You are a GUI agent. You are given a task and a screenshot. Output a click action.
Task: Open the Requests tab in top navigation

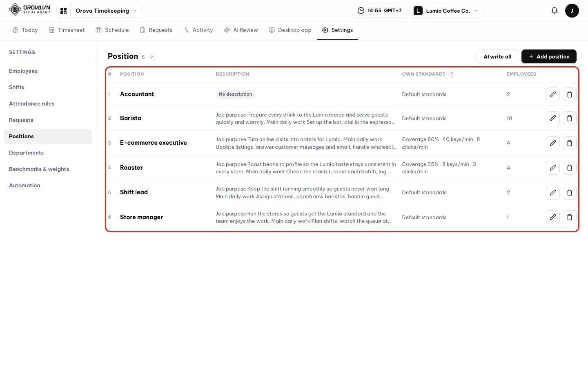click(156, 30)
